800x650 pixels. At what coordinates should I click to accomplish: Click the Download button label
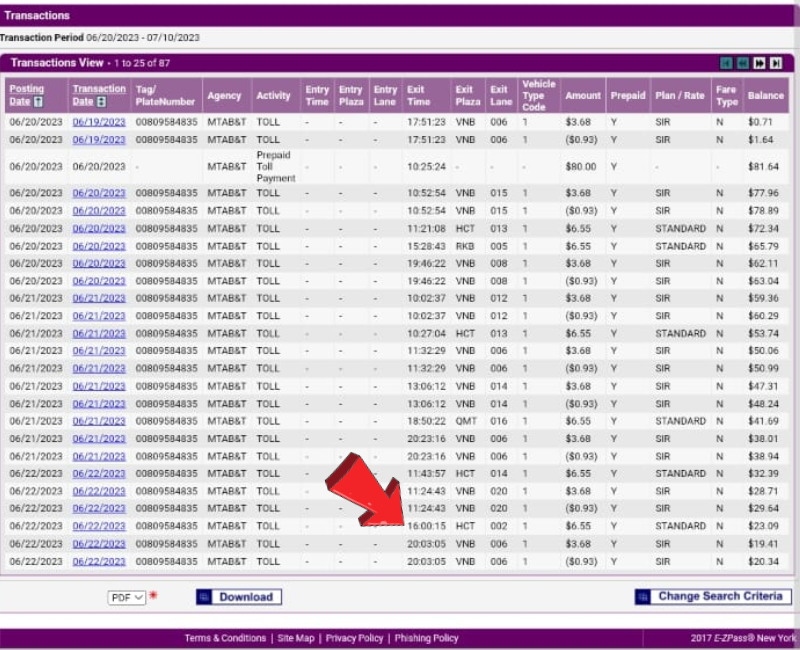point(246,597)
